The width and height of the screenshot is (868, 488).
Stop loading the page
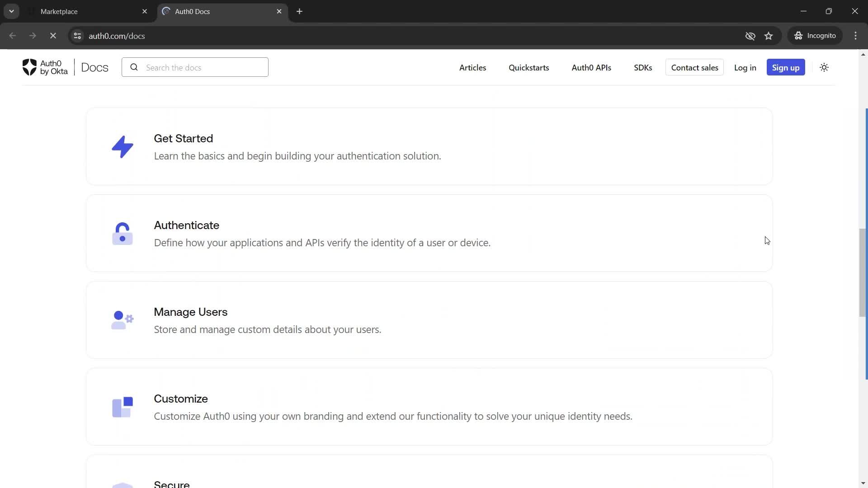pyautogui.click(x=53, y=36)
